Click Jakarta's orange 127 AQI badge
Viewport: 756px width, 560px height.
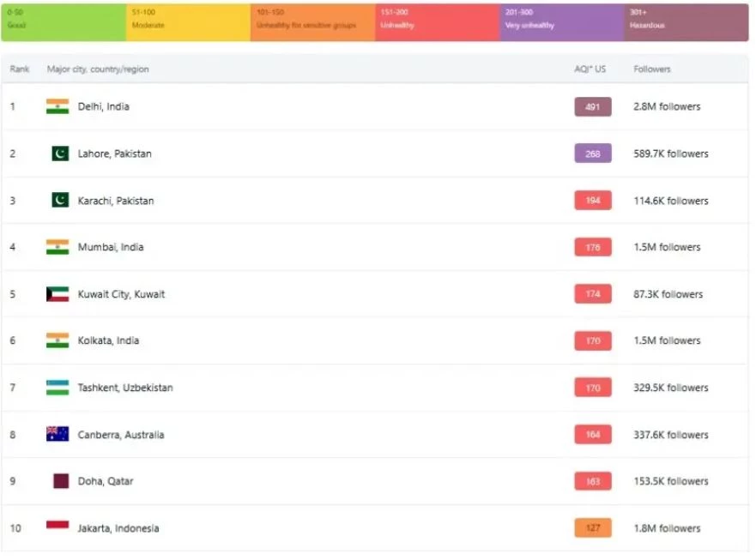(x=593, y=527)
